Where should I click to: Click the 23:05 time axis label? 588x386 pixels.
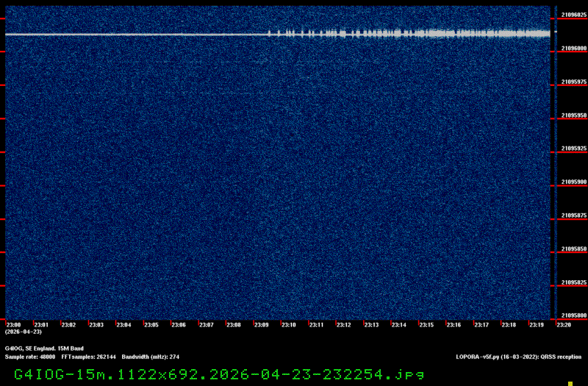pyautogui.click(x=151, y=325)
